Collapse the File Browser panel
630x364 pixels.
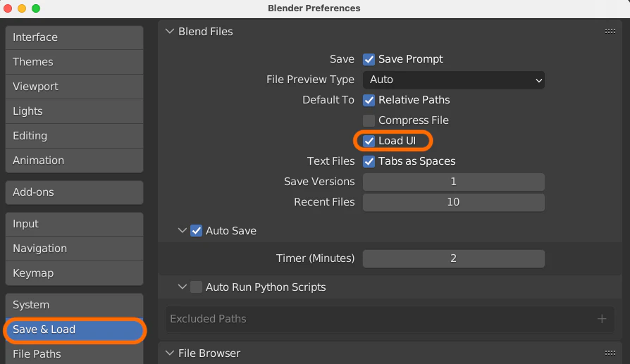coord(170,353)
